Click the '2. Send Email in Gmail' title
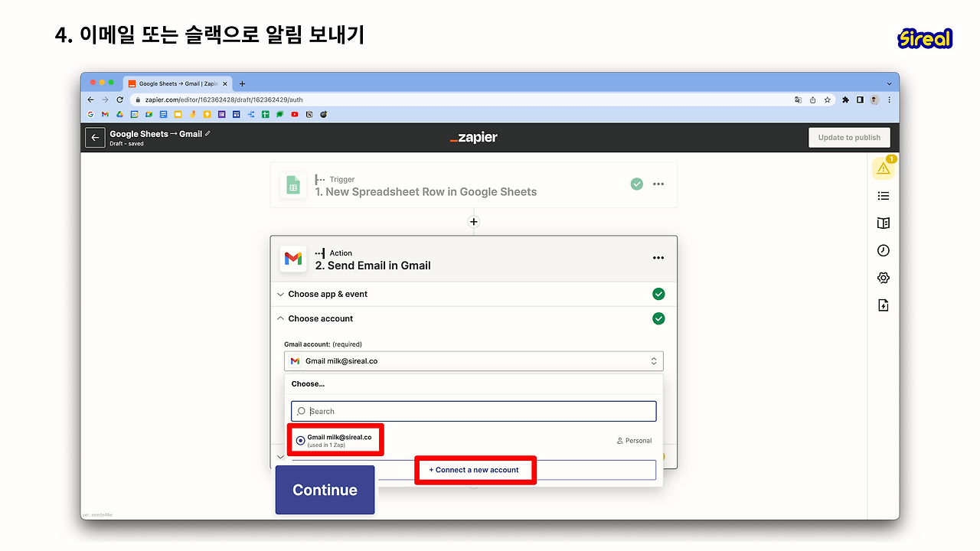 tap(373, 266)
